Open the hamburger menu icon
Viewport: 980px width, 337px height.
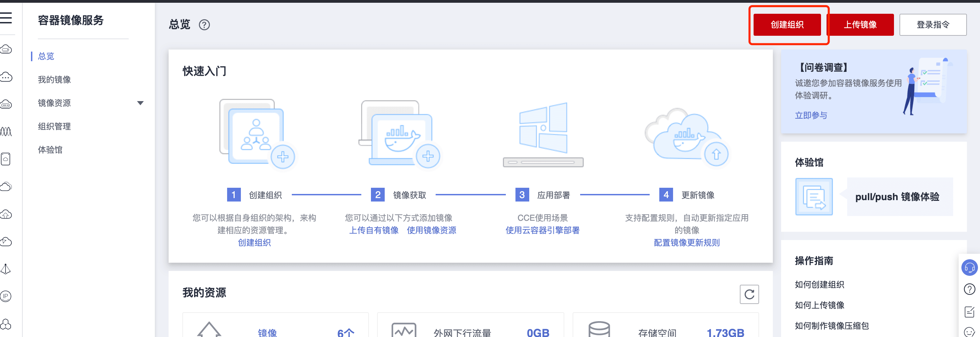pyautogui.click(x=6, y=18)
